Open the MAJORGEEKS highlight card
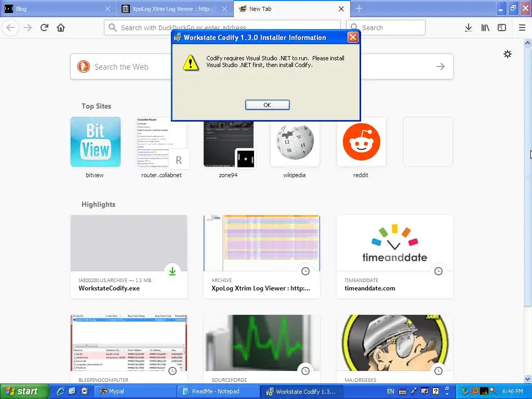The width and height of the screenshot is (532, 399). coord(395,349)
